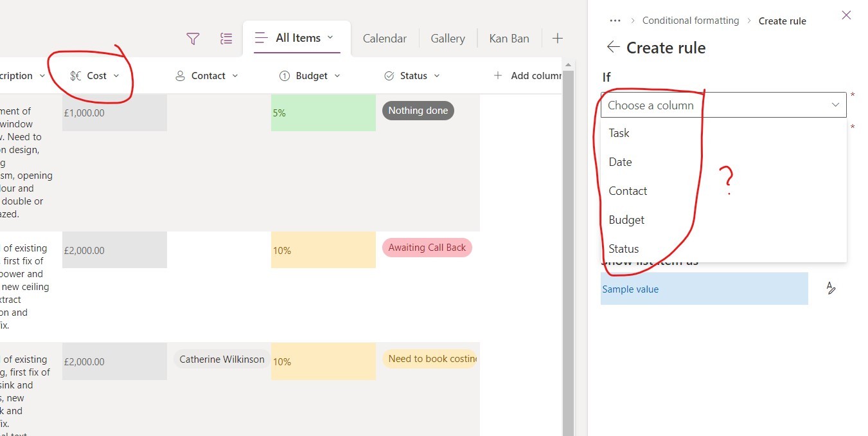Select Date from the column list
Image resolution: width=868 pixels, height=436 pixels.
723,162
